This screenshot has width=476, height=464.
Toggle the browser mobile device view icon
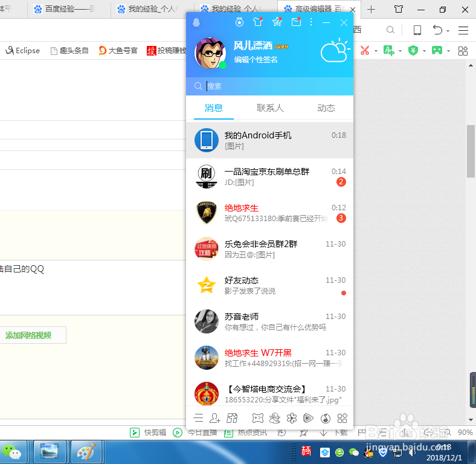point(417,30)
